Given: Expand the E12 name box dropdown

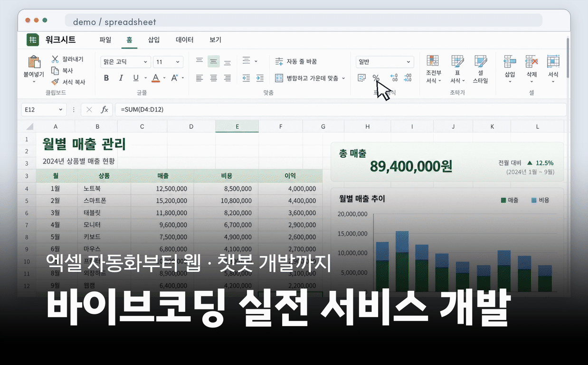Looking at the screenshot, I should click(61, 110).
